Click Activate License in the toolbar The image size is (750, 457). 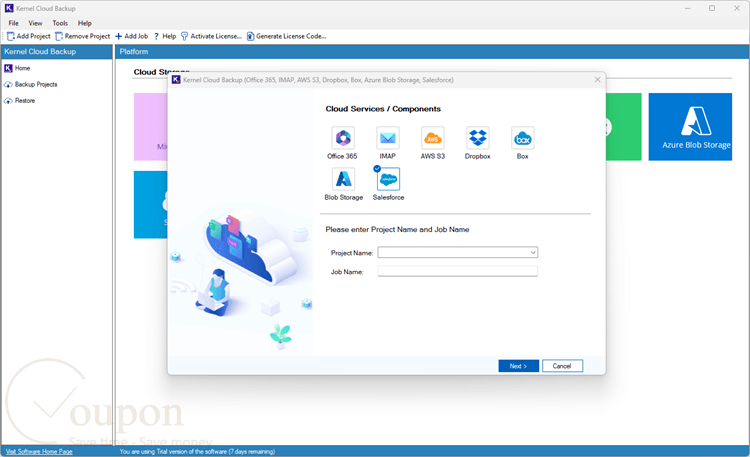tap(211, 36)
